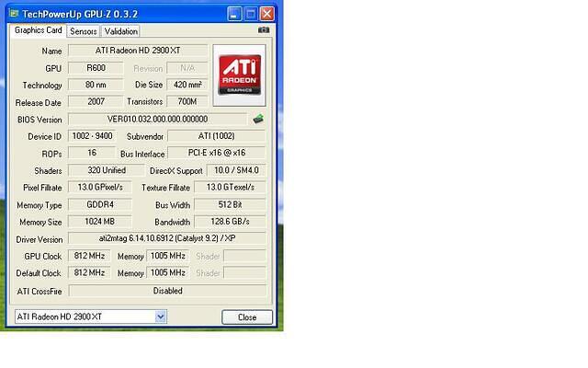Screen dimensions: 588x368
Task: Click the Name field ATI Radeon HD 2900 XT
Action: [138, 51]
